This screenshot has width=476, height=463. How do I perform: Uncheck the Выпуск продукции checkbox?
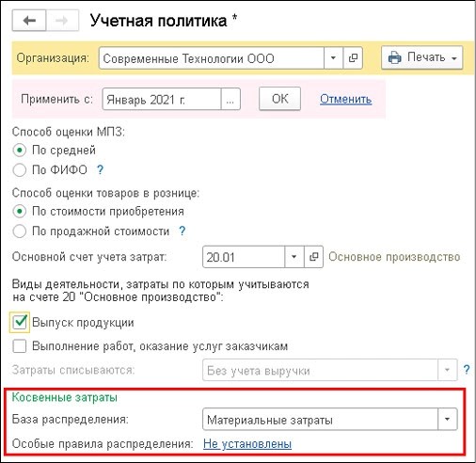pyautogui.click(x=20, y=322)
